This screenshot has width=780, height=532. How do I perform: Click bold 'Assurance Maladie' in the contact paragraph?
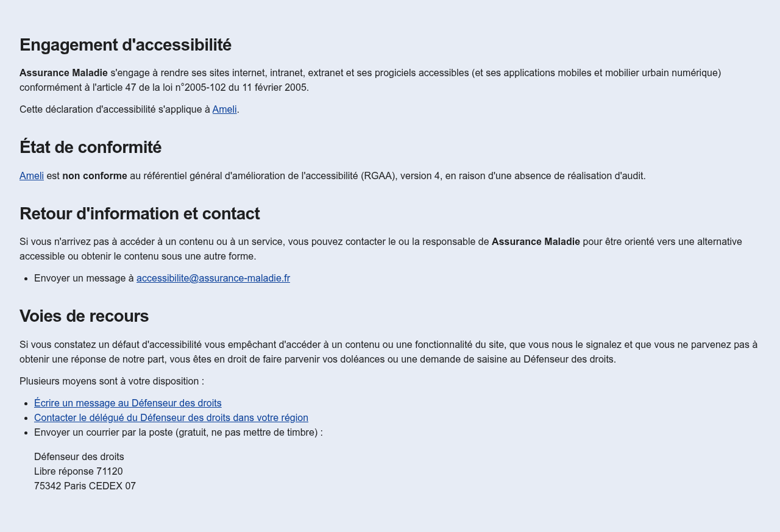pyautogui.click(x=536, y=242)
